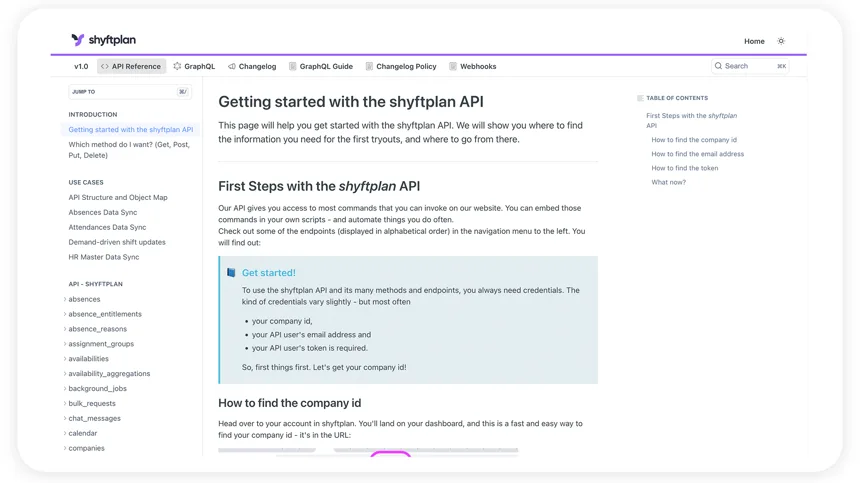Jump to 'First Steps with the shyftplan API' section
Image resolution: width=860 pixels, height=483 pixels.
(x=692, y=121)
